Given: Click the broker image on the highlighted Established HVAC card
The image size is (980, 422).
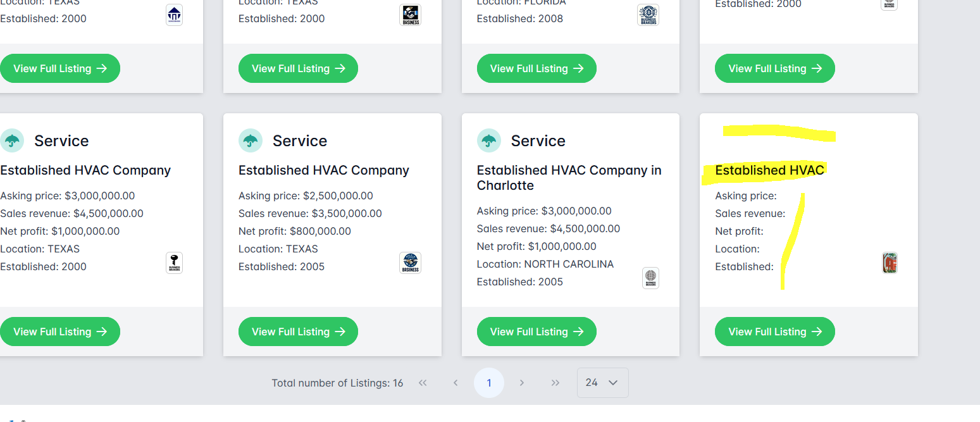Looking at the screenshot, I should tap(890, 263).
